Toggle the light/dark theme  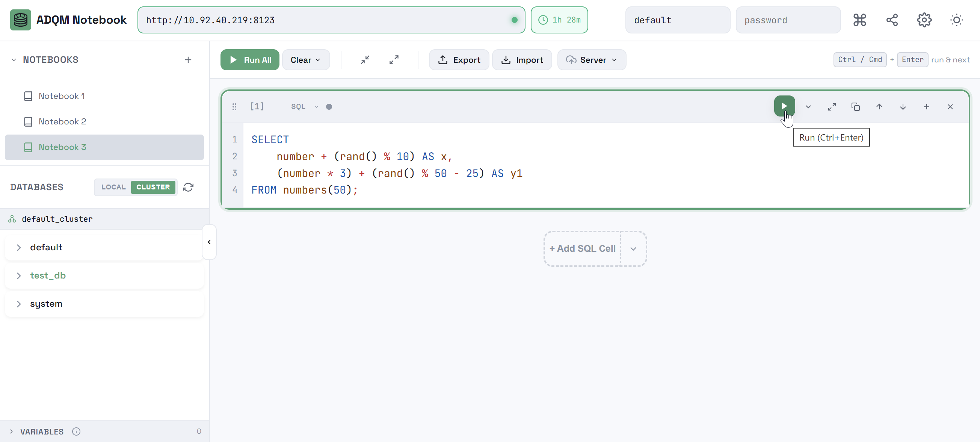(x=956, y=20)
